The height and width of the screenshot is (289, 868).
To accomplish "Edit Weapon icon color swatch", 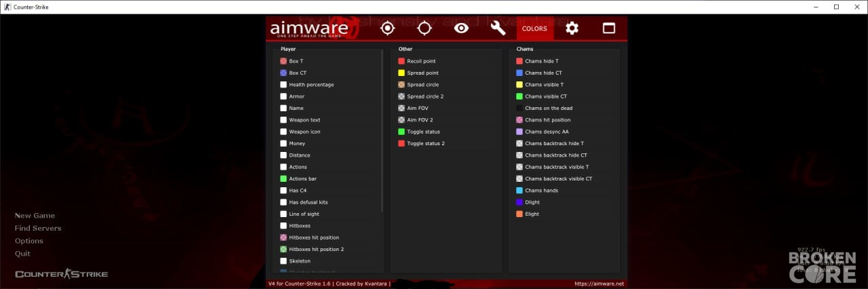I will pos(283,132).
